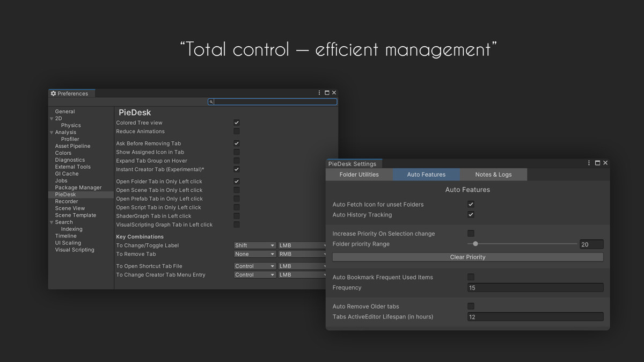Open External Tools preferences
Viewport: 644px width, 362px height.
click(x=72, y=167)
